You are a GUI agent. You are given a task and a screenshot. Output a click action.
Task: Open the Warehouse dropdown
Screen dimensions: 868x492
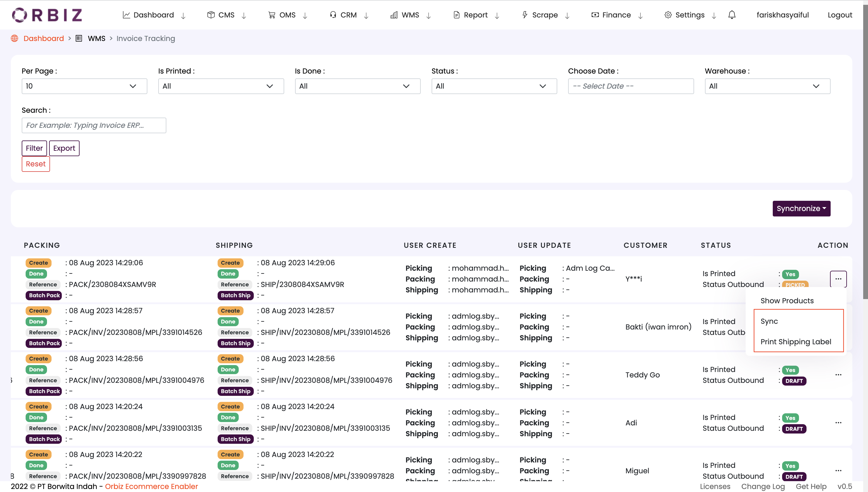pos(767,86)
